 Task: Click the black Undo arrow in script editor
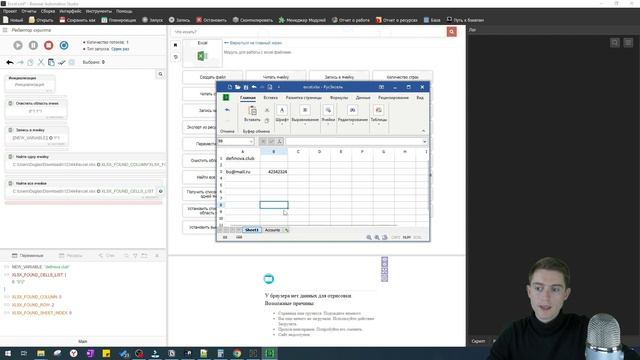(x=10, y=62)
